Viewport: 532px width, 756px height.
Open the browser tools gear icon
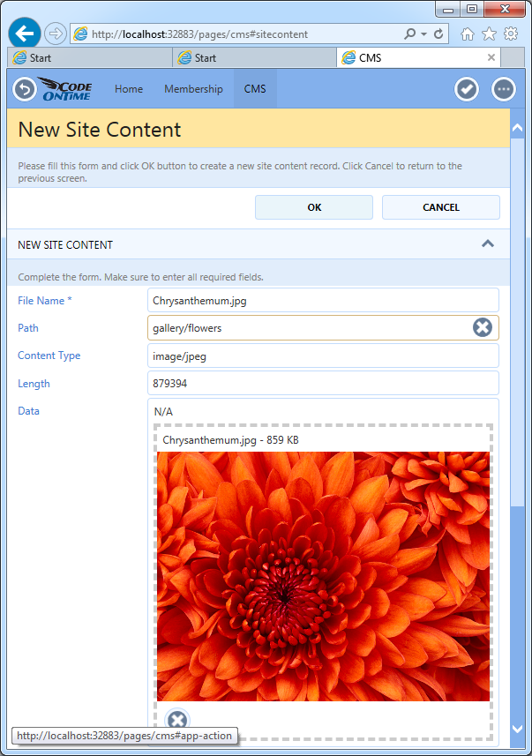[x=511, y=34]
